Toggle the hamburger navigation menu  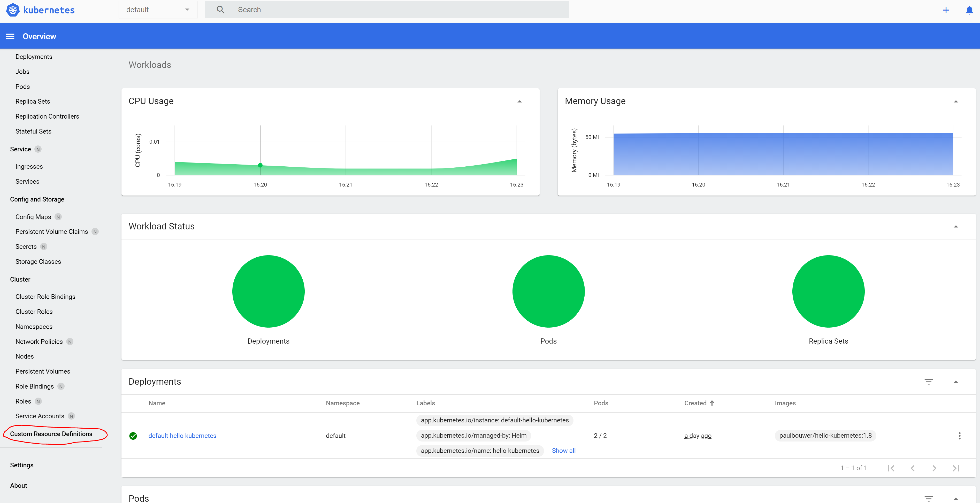(10, 36)
